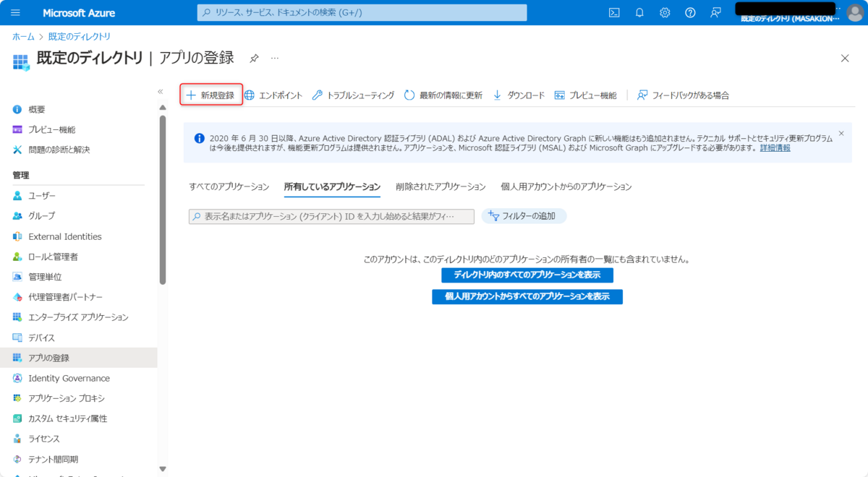Open the help question mark menu
Image resolution: width=868 pixels, height=477 pixels.
(x=690, y=12)
